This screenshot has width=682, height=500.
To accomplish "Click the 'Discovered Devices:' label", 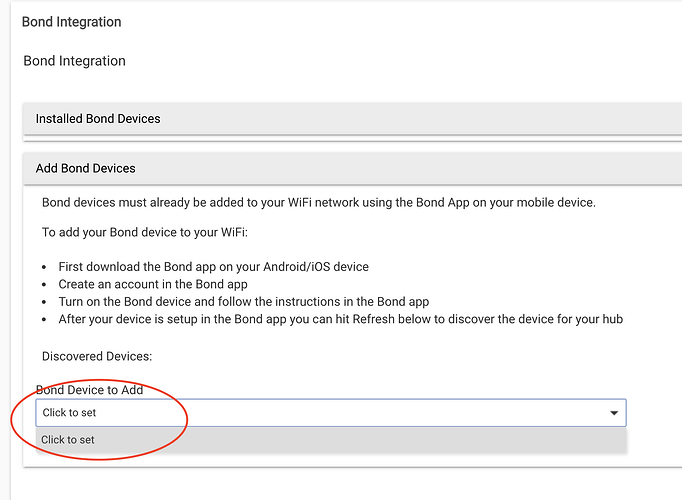I will tap(97, 357).
